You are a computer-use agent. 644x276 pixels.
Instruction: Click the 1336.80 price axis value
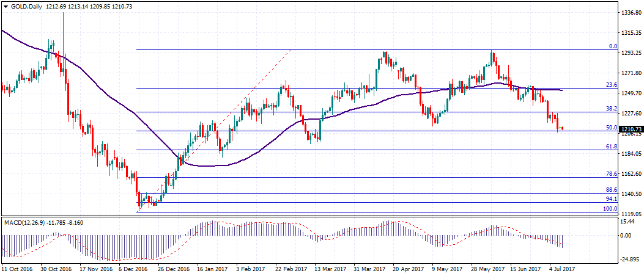[631, 12]
